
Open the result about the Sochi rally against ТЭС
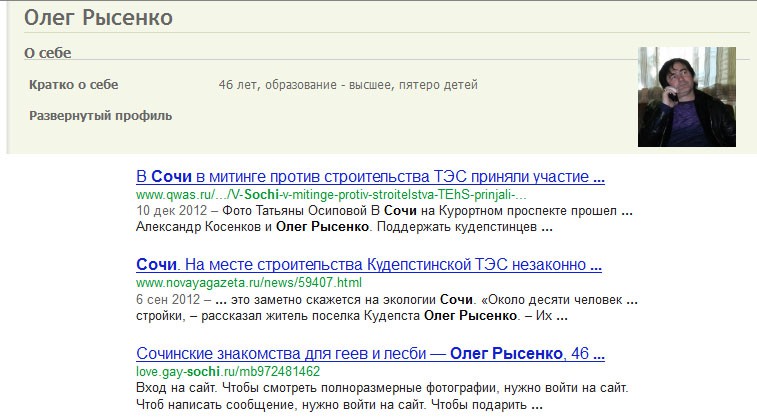(369, 177)
